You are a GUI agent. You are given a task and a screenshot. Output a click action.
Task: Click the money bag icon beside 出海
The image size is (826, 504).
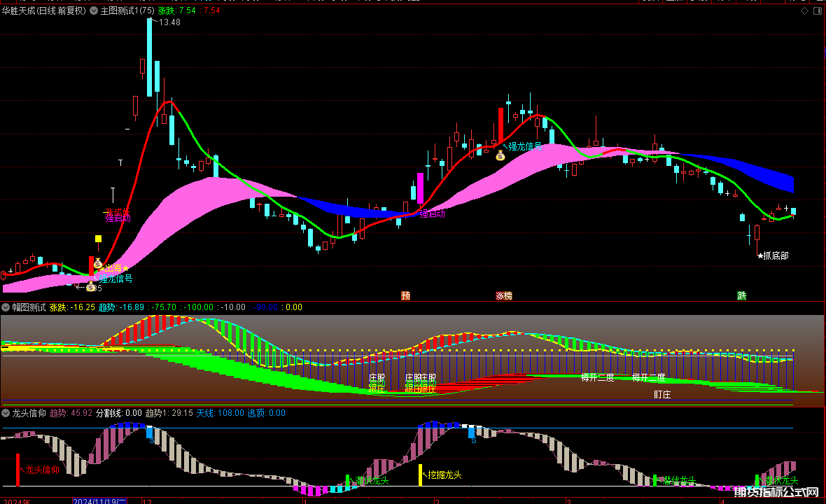click(x=97, y=263)
